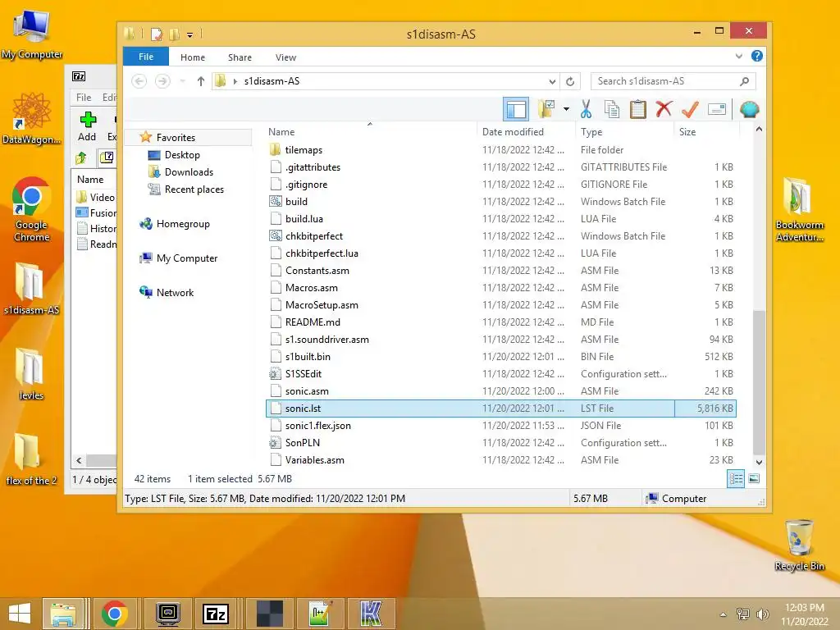This screenshot has height=630, width=840.
Task: Delete selection with the red X icon
Action: 664,109
